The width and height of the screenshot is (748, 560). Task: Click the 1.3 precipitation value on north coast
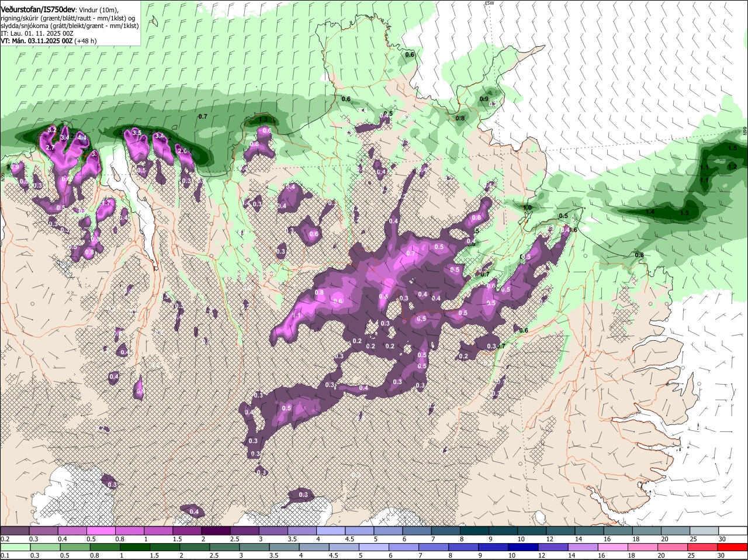pos(263,119)
